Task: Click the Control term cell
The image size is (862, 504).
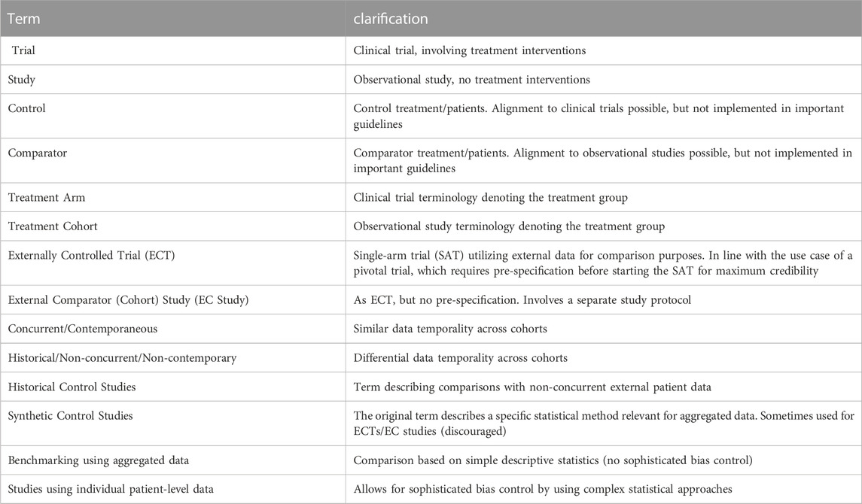Action: 172,116
